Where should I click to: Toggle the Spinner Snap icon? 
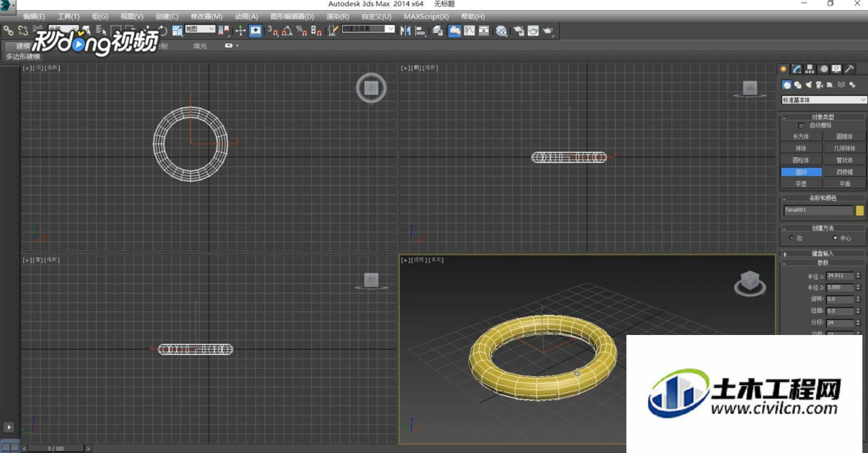click(x=316, y=31)
